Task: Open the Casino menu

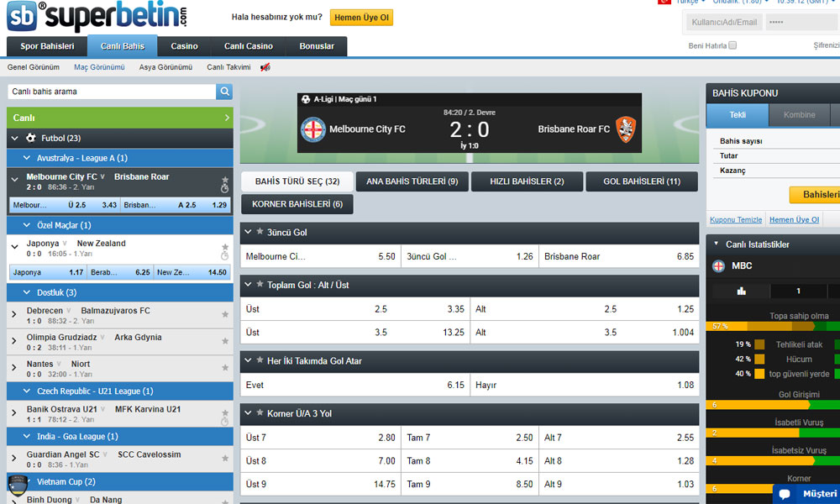Action: coord(184,46)
